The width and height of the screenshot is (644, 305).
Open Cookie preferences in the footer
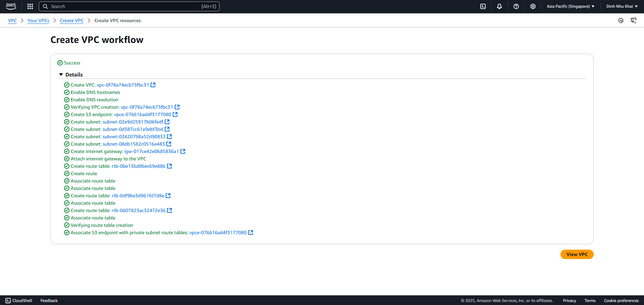(x=621, y=301)
